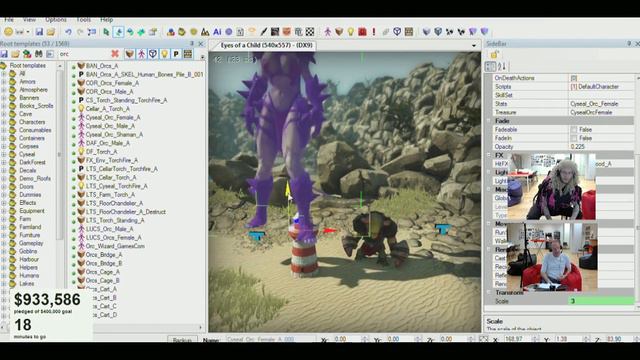
Task: Select the black paintbrush tool in toolbar
Action: click(264, 32)
